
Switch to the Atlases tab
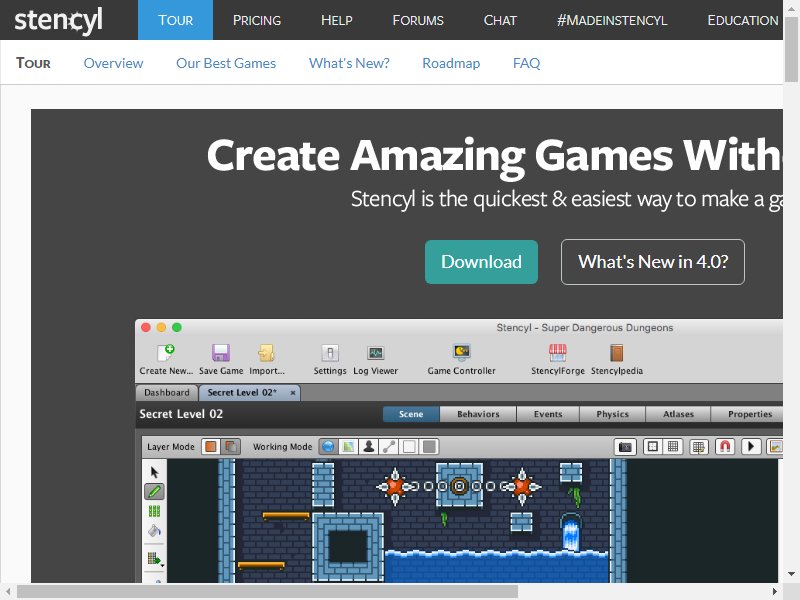[678, 414]
